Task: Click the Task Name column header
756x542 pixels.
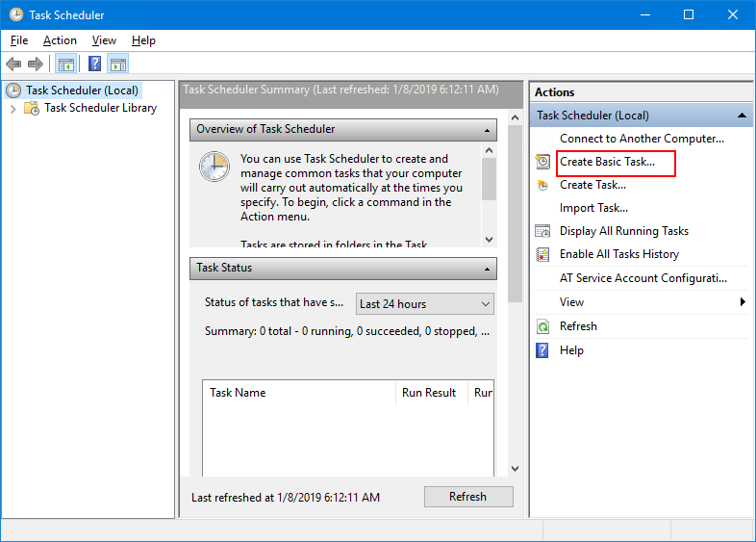Action: pyautogui.click(x=299, y=393)
